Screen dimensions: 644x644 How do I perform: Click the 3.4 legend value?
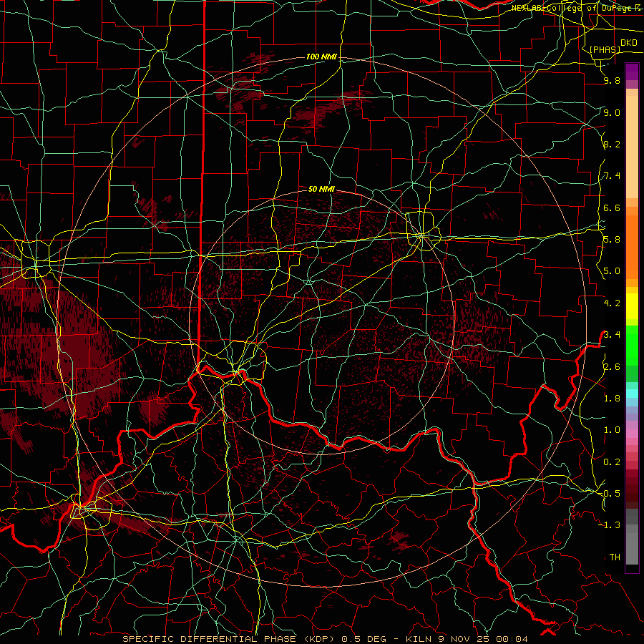pyautogui.click(x=612, y=334)
